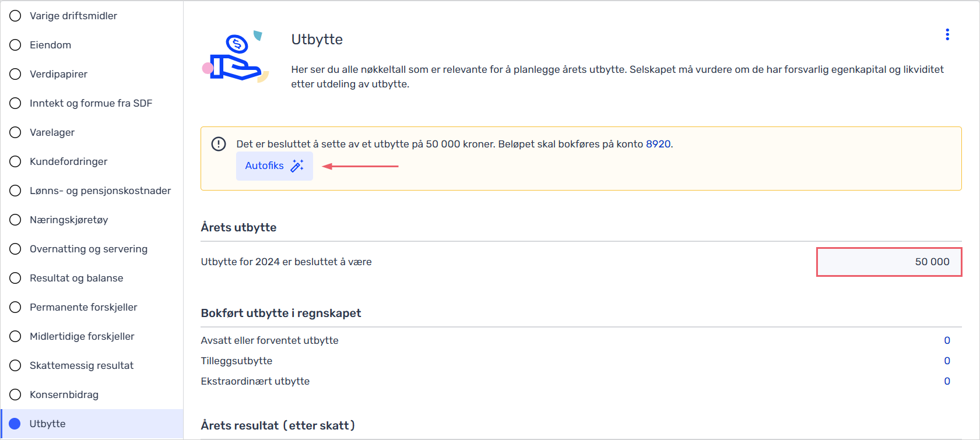Open the Ekstraordinært utbytte zero value
Viewport: 980px width, 440px height.
947,381
